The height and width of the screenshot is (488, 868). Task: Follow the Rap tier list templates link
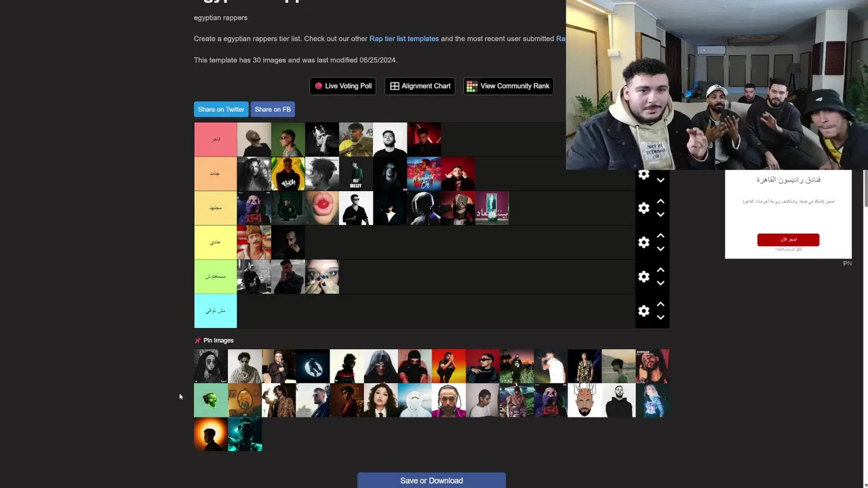(x=404, y=39)
